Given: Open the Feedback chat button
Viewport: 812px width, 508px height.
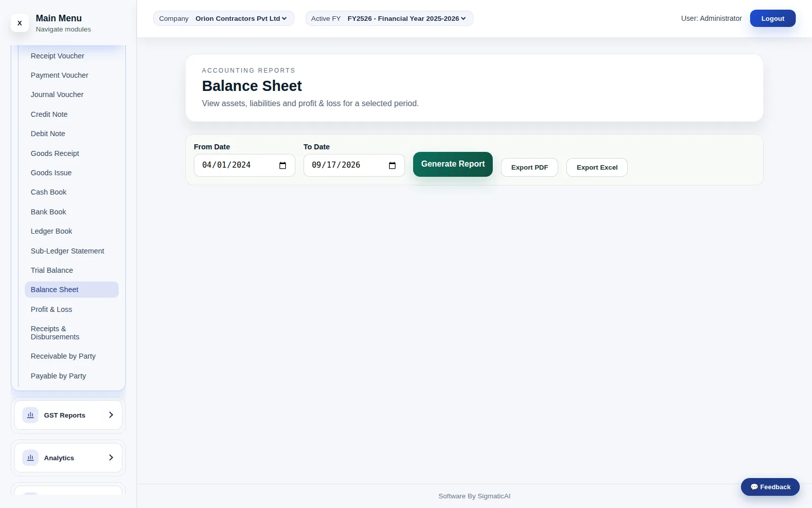Looking at the screenshot, I should tap(770, 487).
